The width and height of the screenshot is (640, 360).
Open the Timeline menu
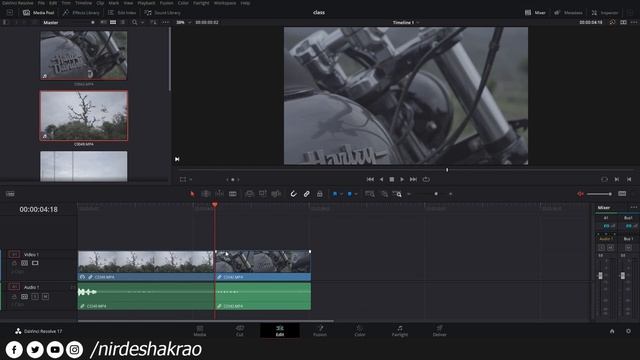[83, 3]
